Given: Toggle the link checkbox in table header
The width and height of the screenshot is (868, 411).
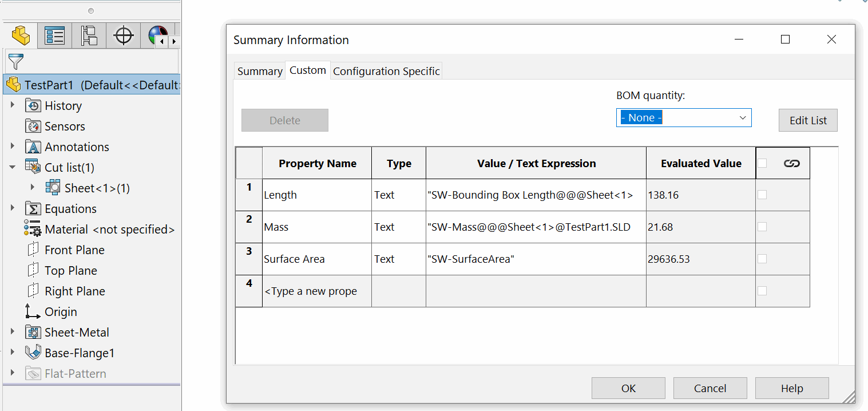Looking at the screenshot, I should (762, 163).
